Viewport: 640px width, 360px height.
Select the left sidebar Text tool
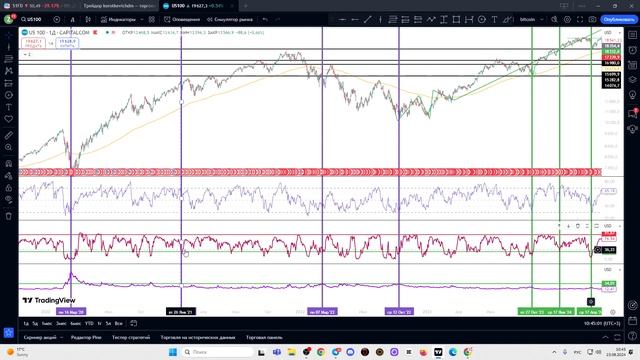9,107
